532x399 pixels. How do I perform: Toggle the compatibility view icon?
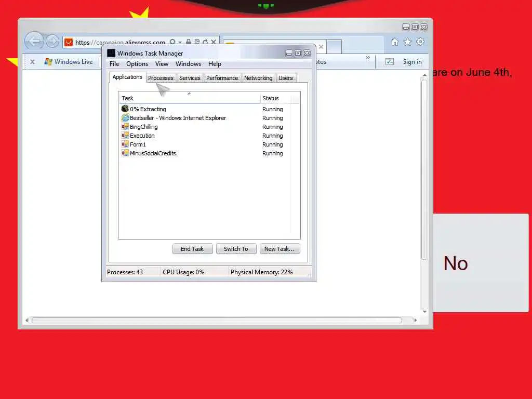[x=197, y=42]
